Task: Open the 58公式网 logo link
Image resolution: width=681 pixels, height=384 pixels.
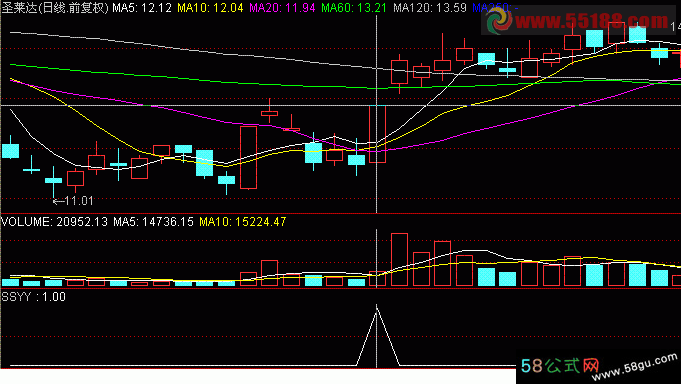Action: [560, 366]
